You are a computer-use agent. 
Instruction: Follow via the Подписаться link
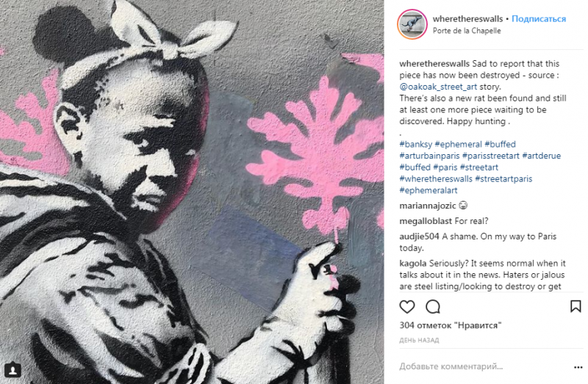(x=539, y=19)
